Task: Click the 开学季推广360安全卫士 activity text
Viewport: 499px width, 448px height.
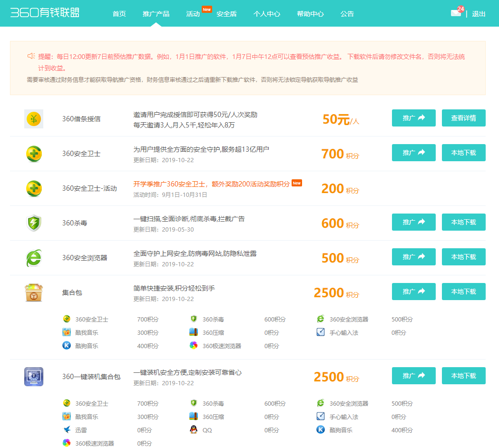Action: tap(211, 184)
